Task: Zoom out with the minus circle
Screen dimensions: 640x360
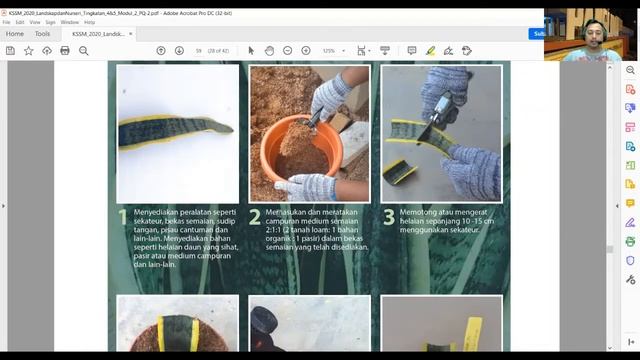Action: (x=287, y=51)
